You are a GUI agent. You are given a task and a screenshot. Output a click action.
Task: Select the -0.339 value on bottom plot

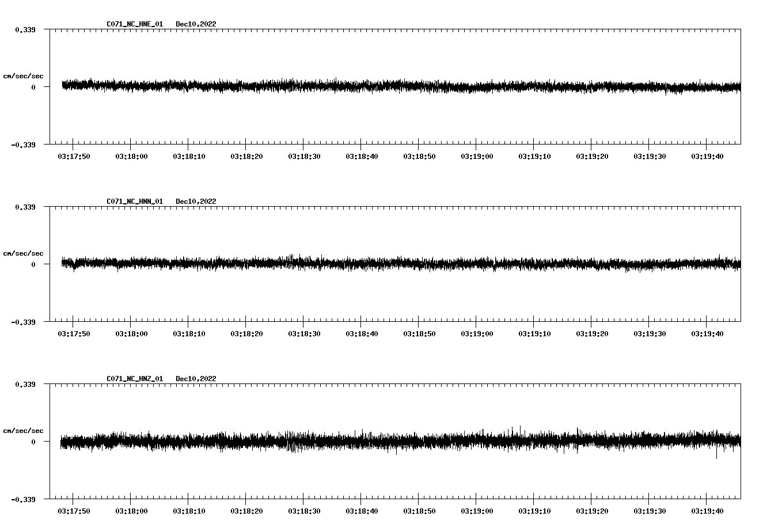coord(24,500)
